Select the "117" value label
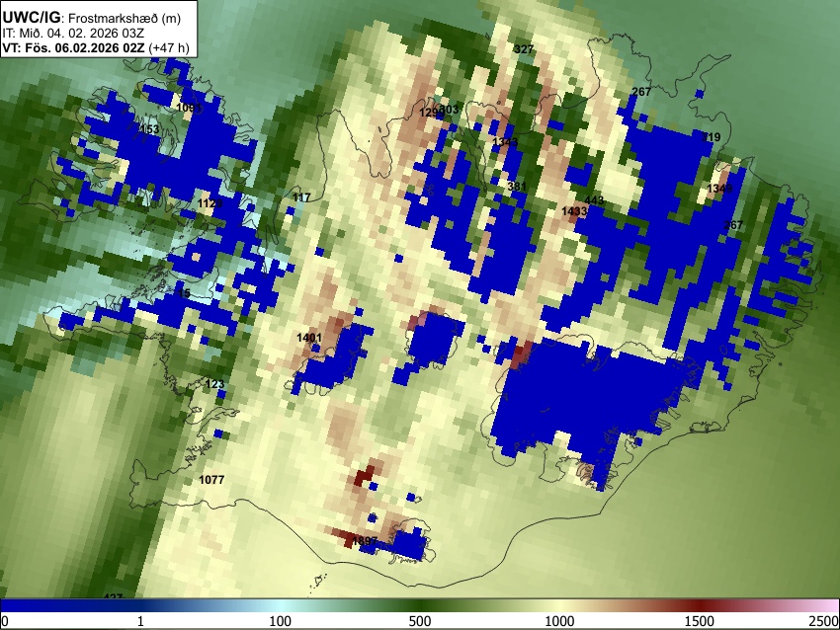 (x=301, y=197)
